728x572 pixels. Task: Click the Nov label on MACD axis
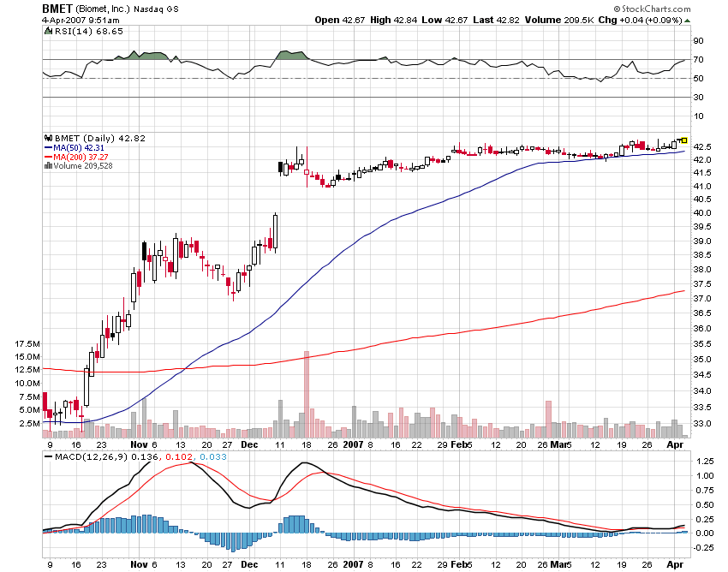pyautogui.click(x=139, y=564)
